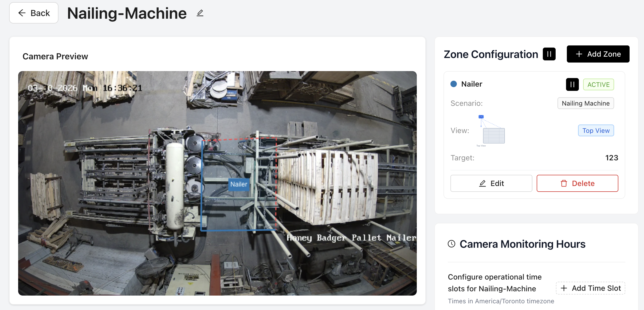
Task: Click the Top View badge
Action: 596,130
